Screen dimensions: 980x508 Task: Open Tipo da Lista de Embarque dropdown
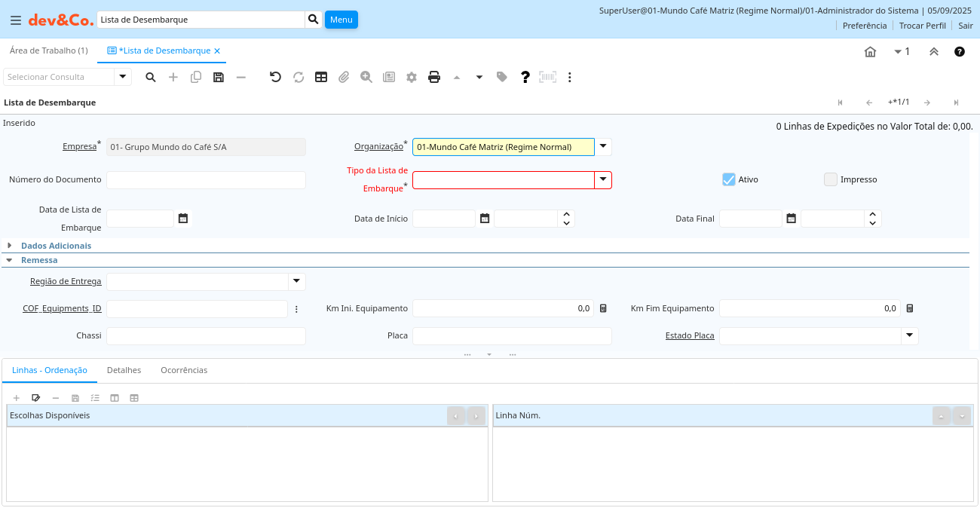tap(603, 179)
